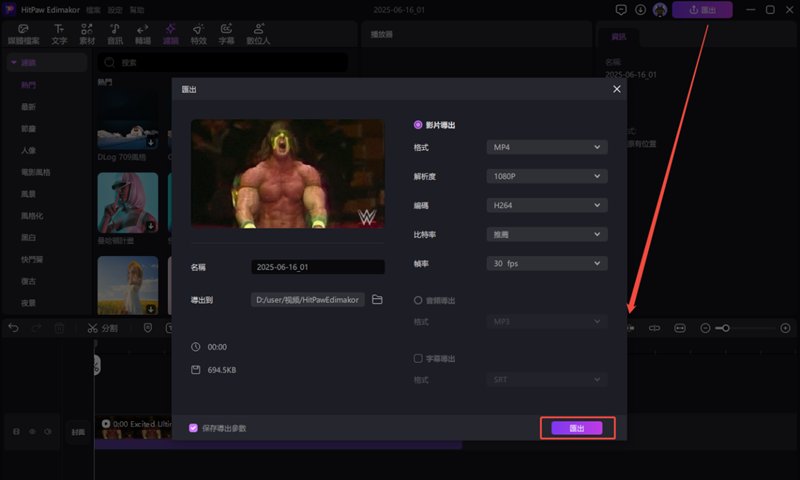Click the trash delete icon in timeline toolbar

tap(60, 328)
